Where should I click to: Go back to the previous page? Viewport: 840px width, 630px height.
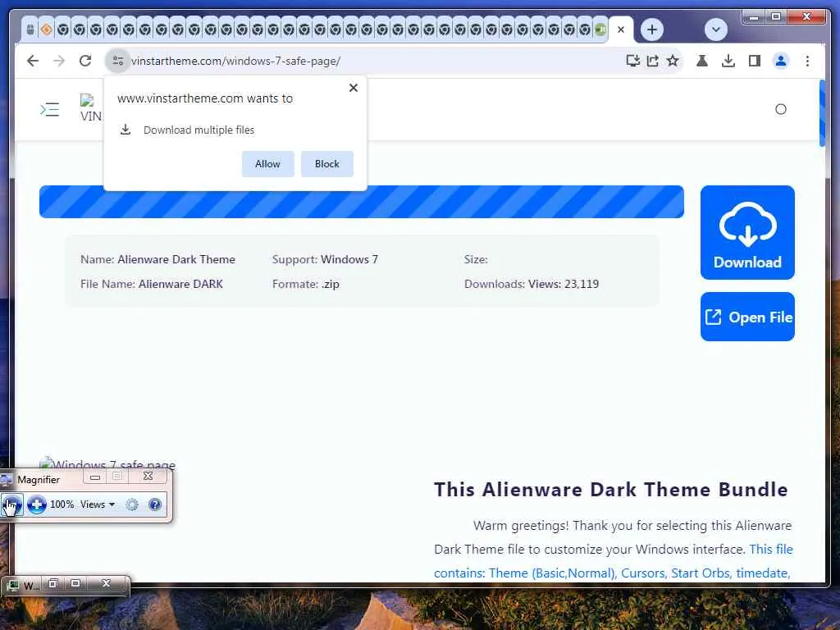click(33, 61)
